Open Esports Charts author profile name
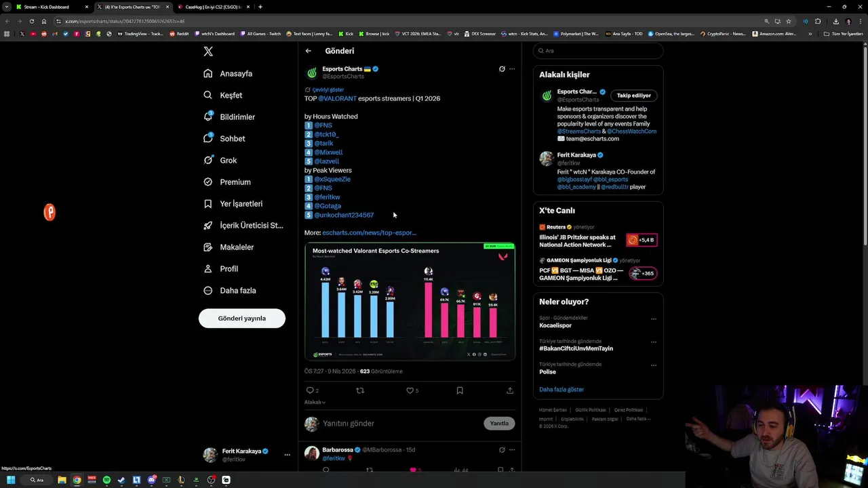Viewport: 868px width, 488px height. coord(342,68)
